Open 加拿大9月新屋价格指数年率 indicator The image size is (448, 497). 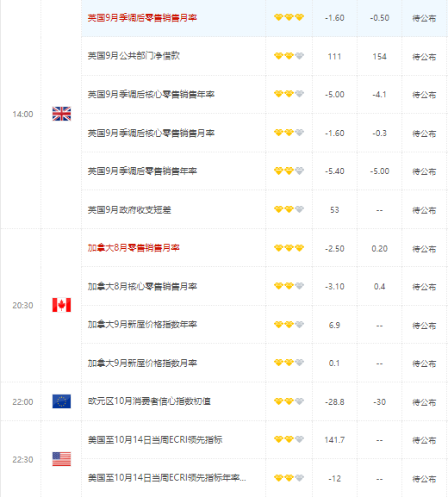click(x=142, y=325)
